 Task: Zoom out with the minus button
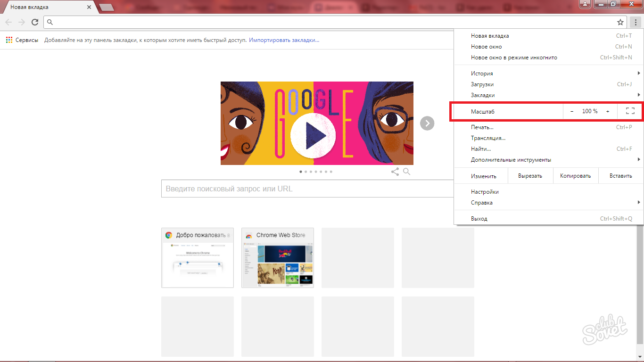coord(572,111)
